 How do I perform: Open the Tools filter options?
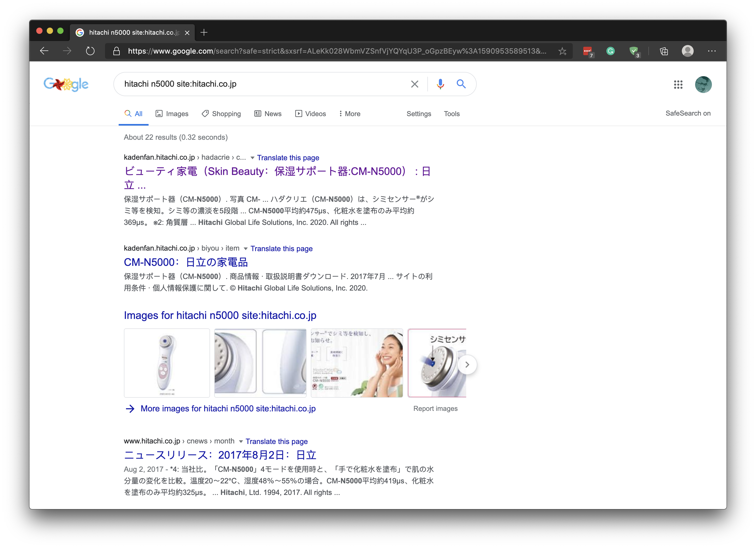pos(452,114)
